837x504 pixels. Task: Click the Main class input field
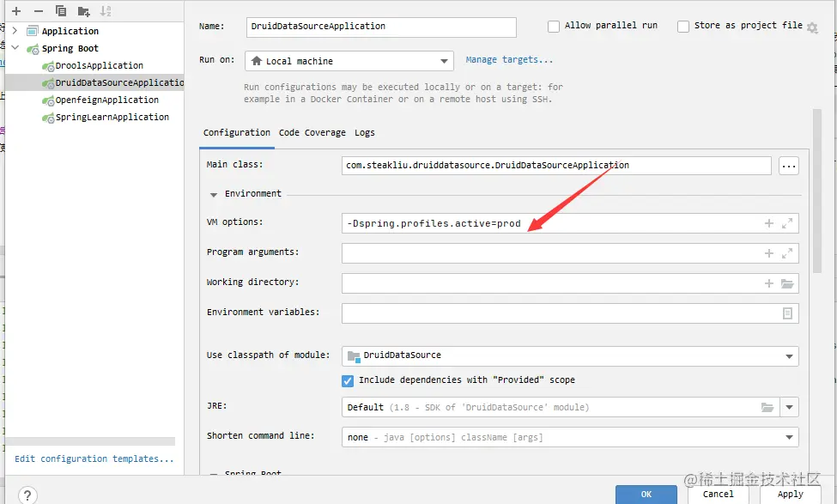click(x=556, y=166)
